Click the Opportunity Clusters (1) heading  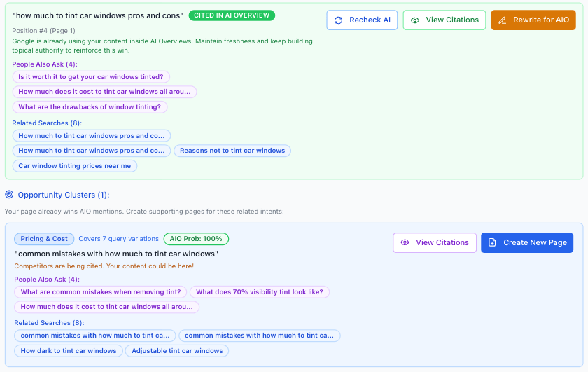pyautogui.click(x=64, y=195)
